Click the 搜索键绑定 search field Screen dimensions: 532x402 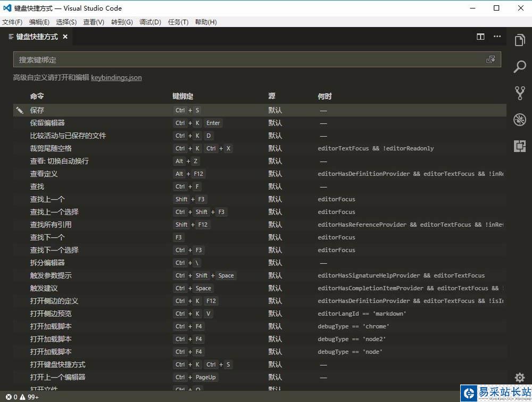point(250,60)
